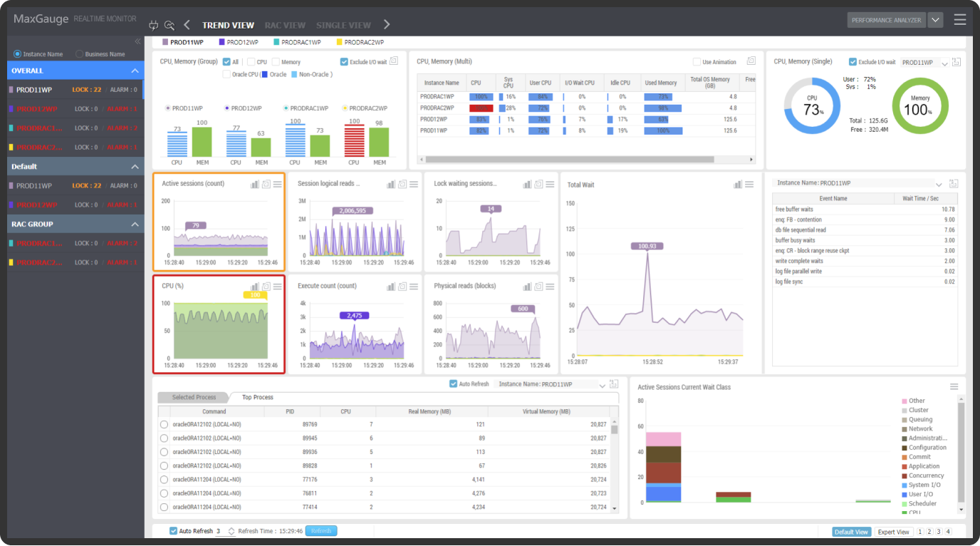Click the plug connection icon in header
The height and width of the screenshot is (546, 980).
coord(153,25)
